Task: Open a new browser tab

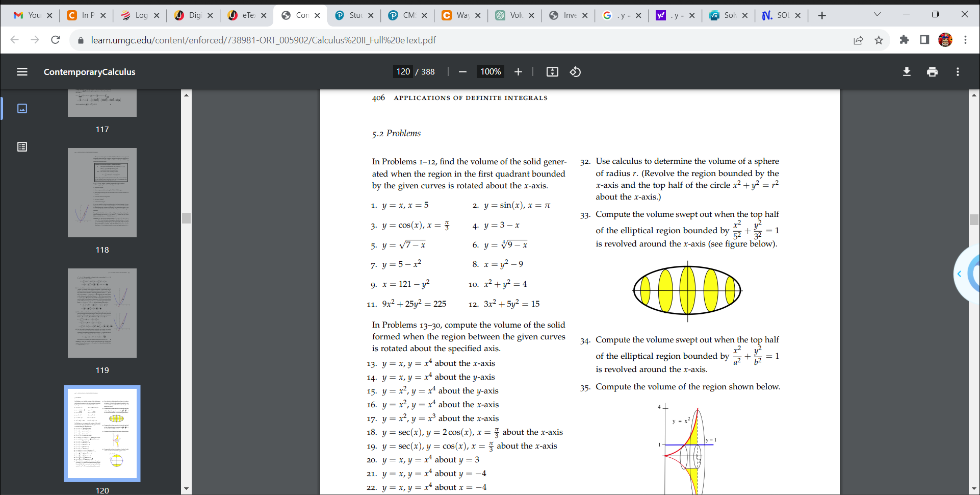Action: point(821,15)
